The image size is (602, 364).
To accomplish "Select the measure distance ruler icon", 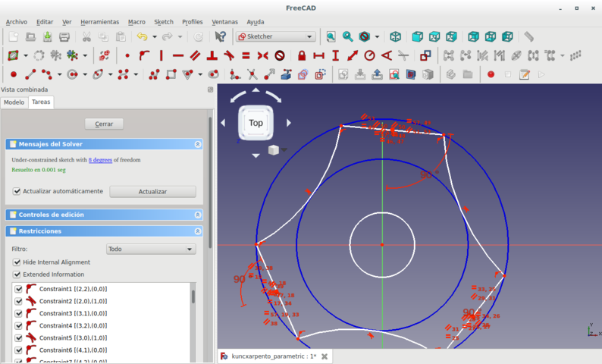I will (528, 36).
